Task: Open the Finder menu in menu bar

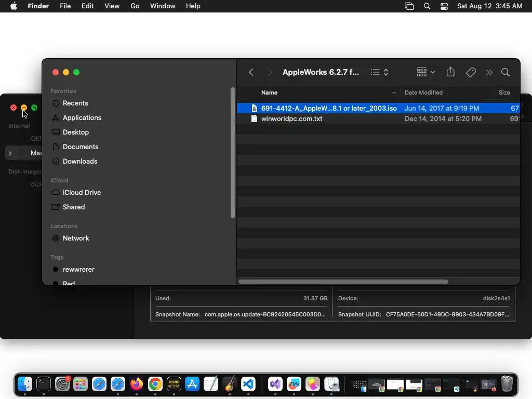Action: point(38,6)
